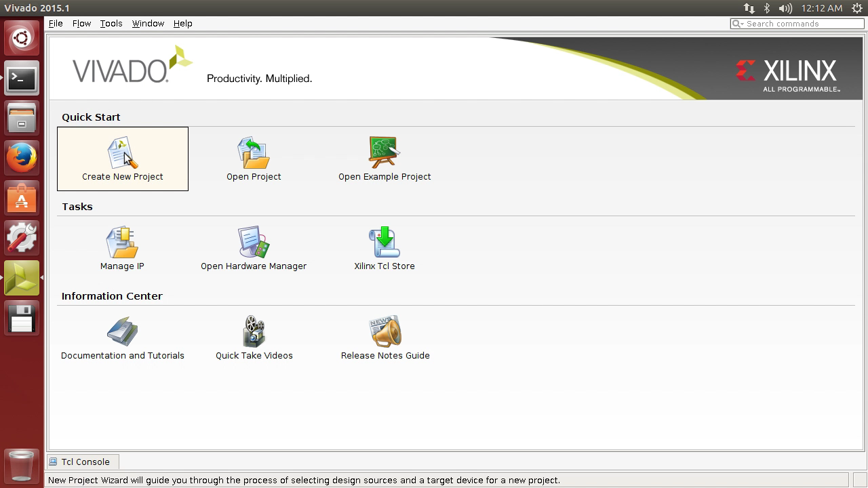The width and height of the screenshot is (868, 488).
Task: Open the Tools menu
Action: coord(111,23)
